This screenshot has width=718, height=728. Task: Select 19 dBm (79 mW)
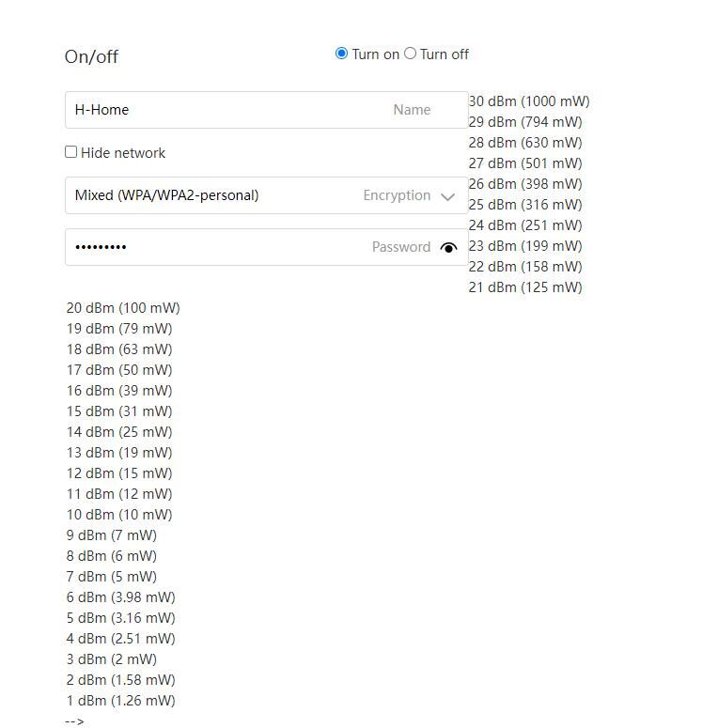click(x=119, y=329)
